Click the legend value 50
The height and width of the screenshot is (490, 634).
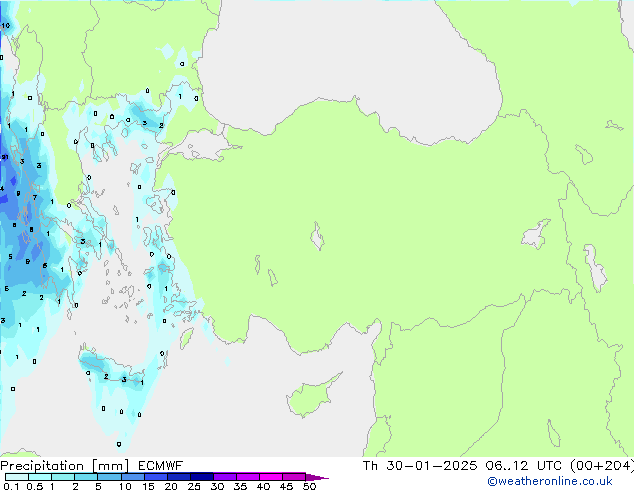(x=309, y=486)
